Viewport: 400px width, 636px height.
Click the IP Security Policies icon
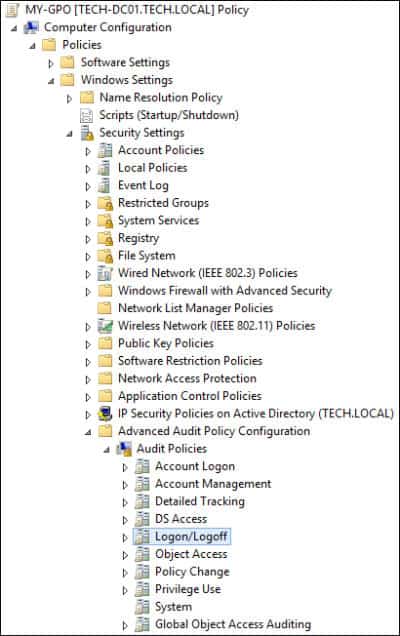(x=105, y=414)
